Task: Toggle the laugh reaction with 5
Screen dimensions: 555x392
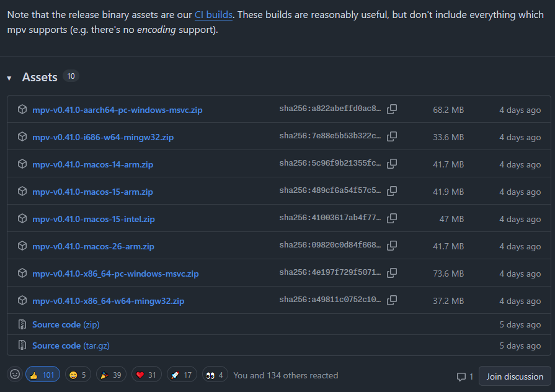Action: click(78, 375)
